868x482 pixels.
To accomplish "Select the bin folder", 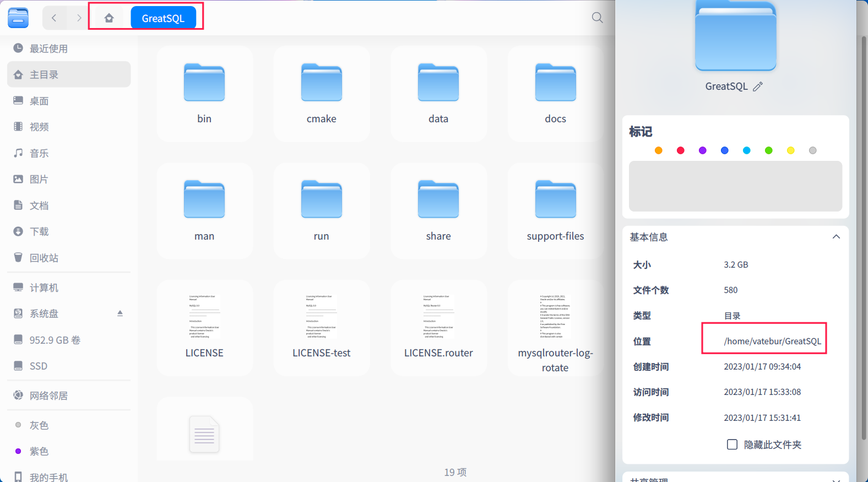I will (x=204, y=94).
